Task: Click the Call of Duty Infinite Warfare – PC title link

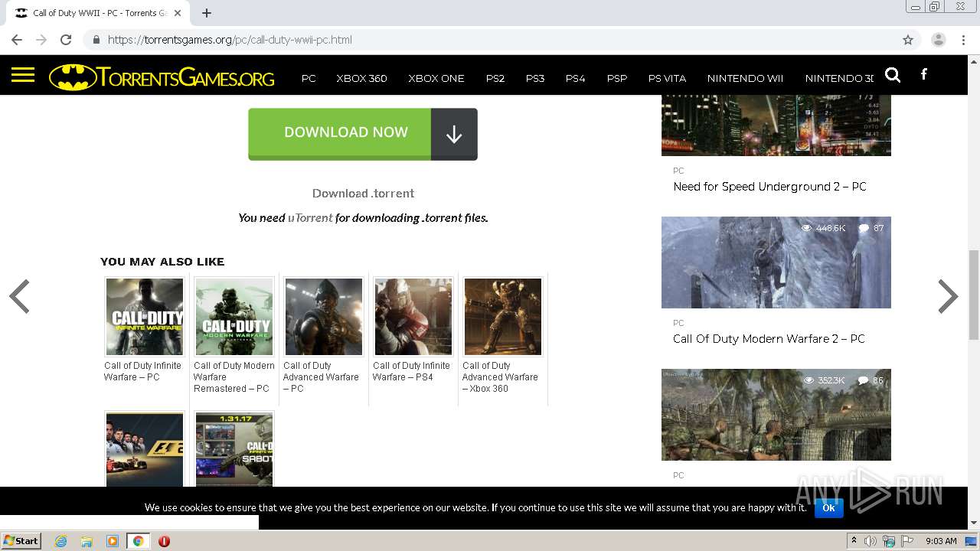Action: (x=142, y=371)
